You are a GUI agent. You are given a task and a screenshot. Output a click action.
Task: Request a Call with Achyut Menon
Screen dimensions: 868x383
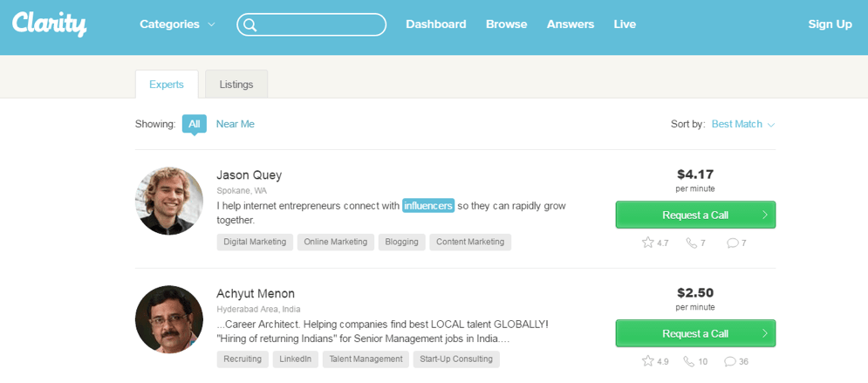pos(695,333)
